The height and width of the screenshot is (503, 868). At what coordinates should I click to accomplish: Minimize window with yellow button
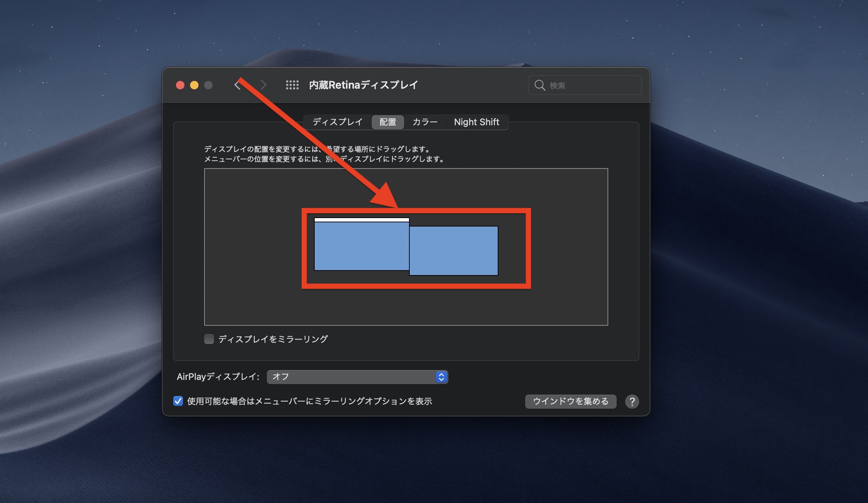pos(194,85)
